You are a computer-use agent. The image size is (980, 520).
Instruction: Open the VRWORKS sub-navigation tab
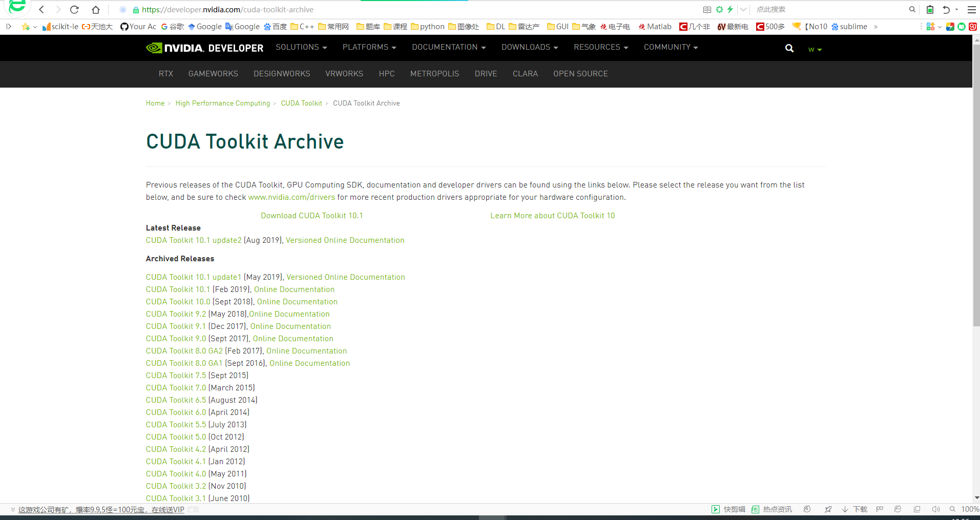[x=344, y=74]
